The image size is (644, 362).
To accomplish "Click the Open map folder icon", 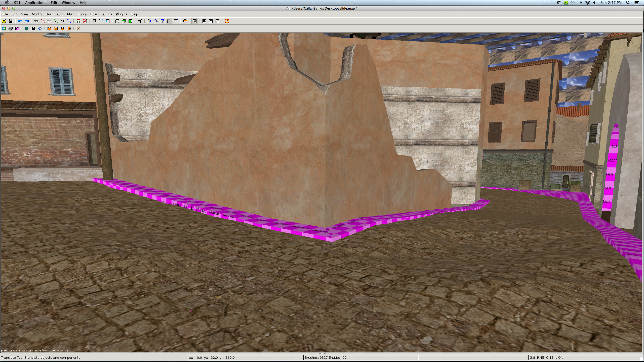I will (x=4, y=21).
